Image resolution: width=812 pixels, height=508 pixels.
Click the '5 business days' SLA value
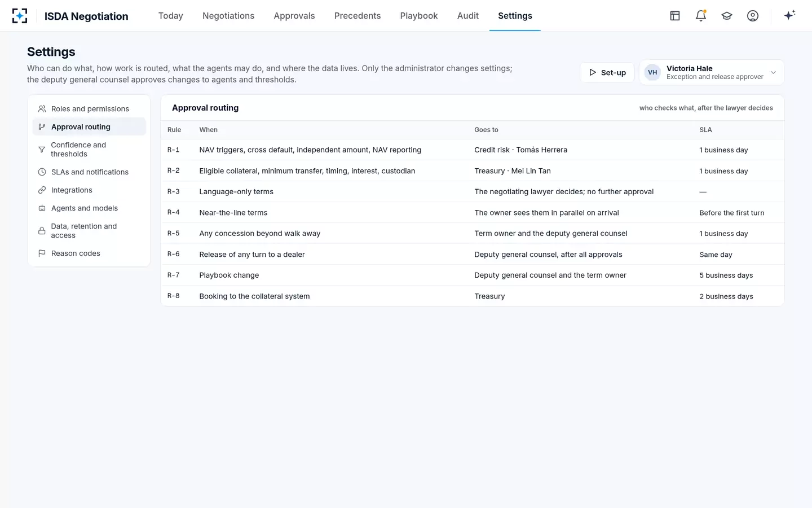(726, 275)
